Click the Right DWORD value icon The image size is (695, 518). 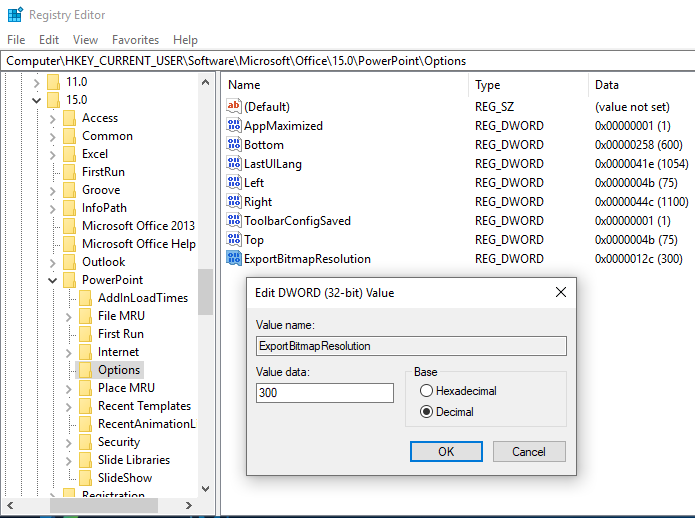coord(234,202)
